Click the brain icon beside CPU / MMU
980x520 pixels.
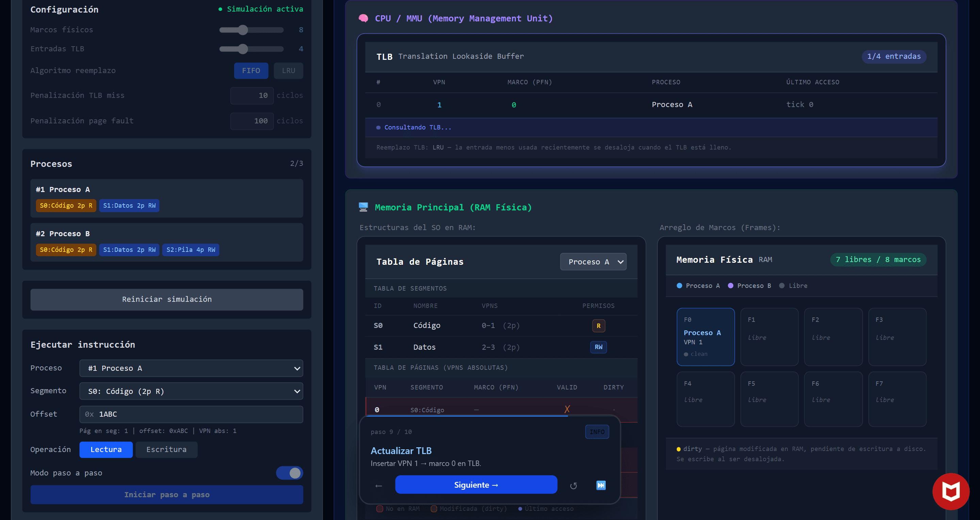(x=363, y=18)
